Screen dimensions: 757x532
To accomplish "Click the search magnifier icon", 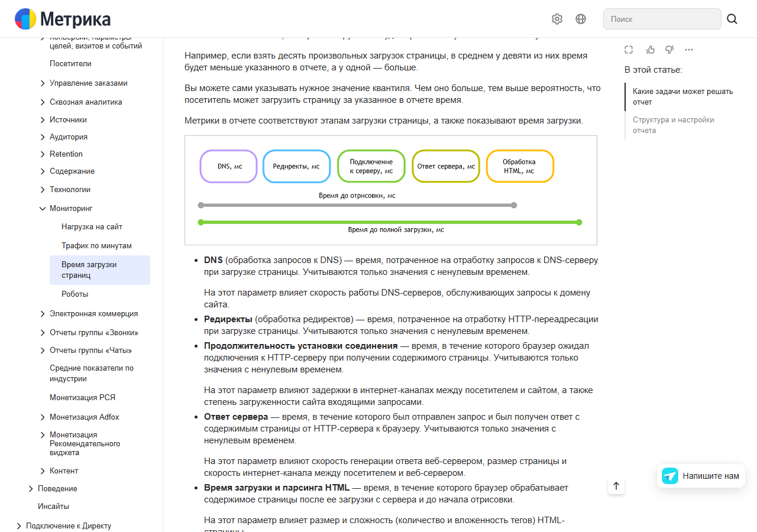I will pos(732,19).
